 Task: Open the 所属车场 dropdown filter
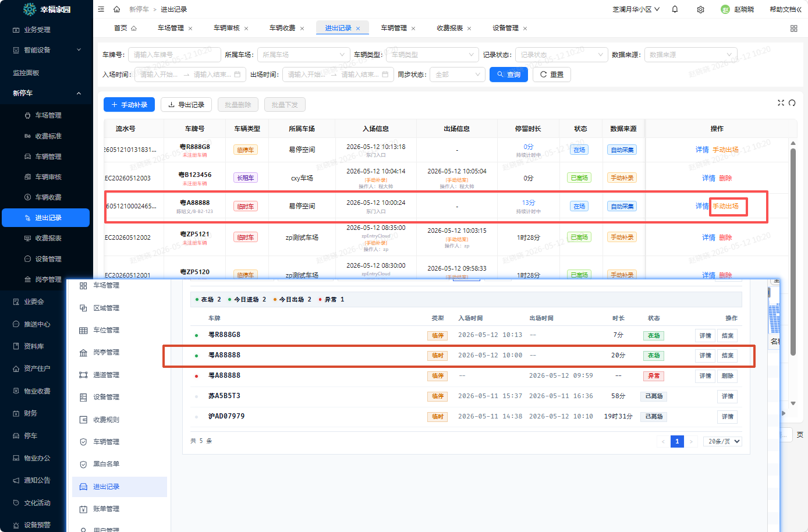(303, 55)
